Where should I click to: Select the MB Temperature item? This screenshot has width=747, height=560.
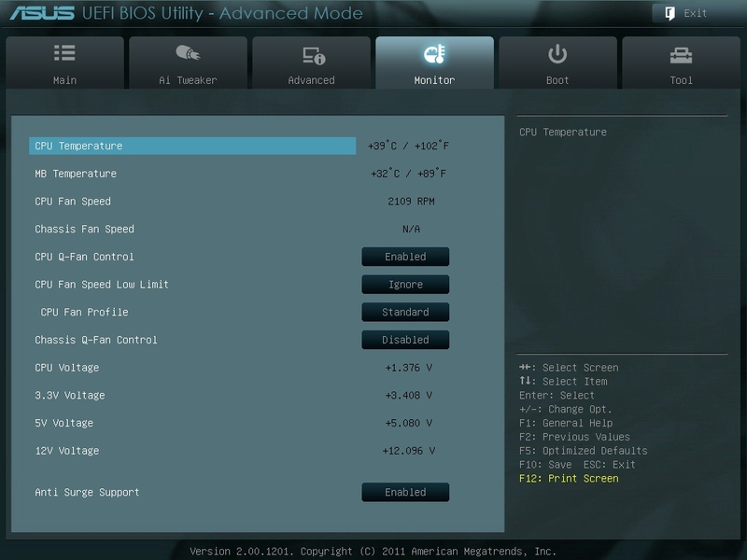76,174
